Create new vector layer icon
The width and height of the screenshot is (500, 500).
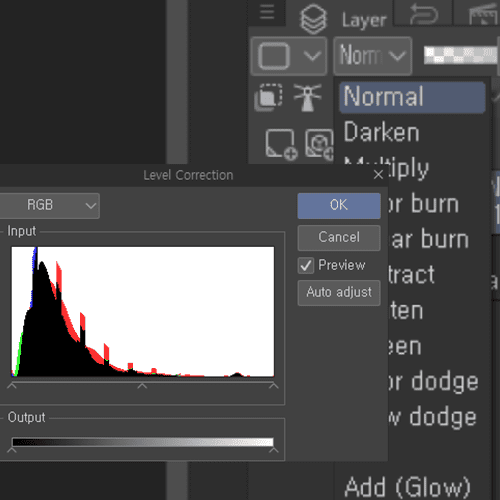coord(319,144)
